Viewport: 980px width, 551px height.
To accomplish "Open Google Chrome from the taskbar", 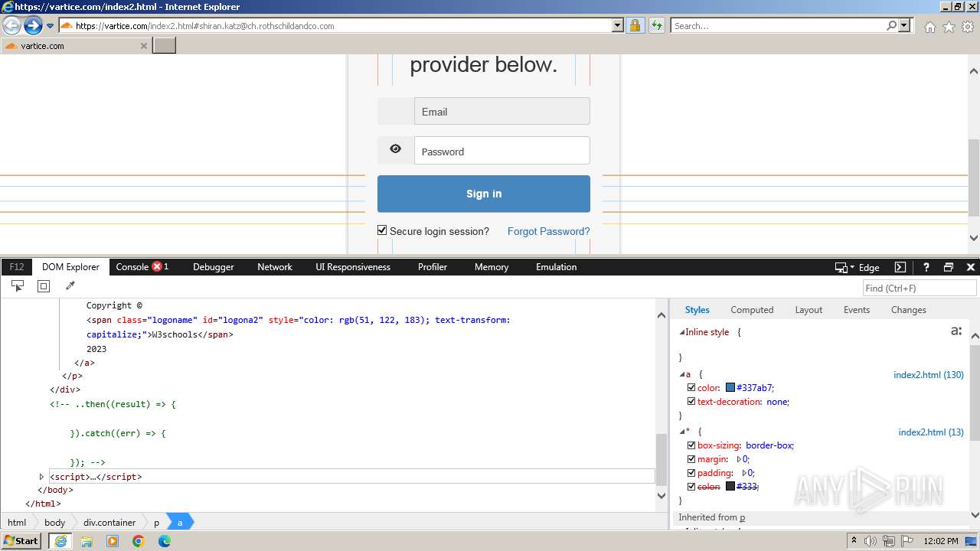I will coord(139,541).
